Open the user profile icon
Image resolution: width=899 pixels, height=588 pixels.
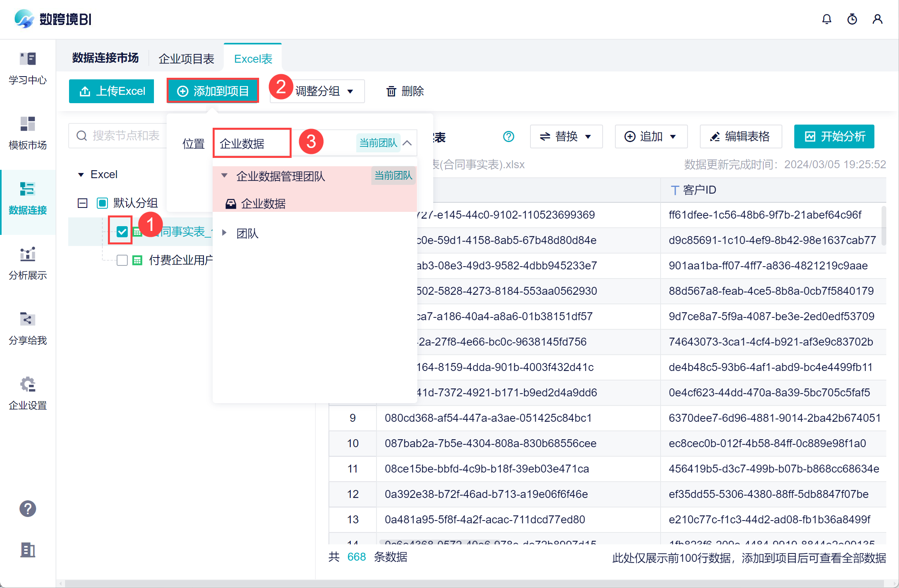tap(877, 19)
